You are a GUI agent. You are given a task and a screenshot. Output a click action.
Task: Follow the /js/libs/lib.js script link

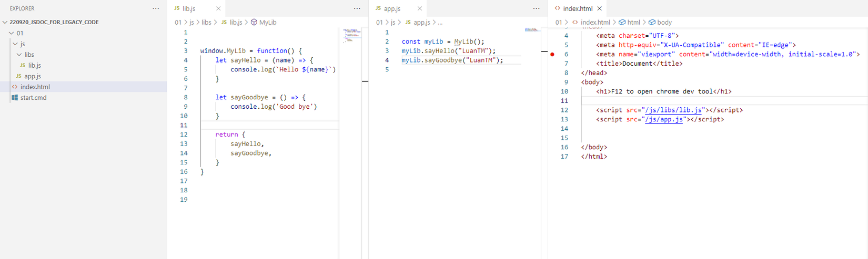tap(673, 110)
